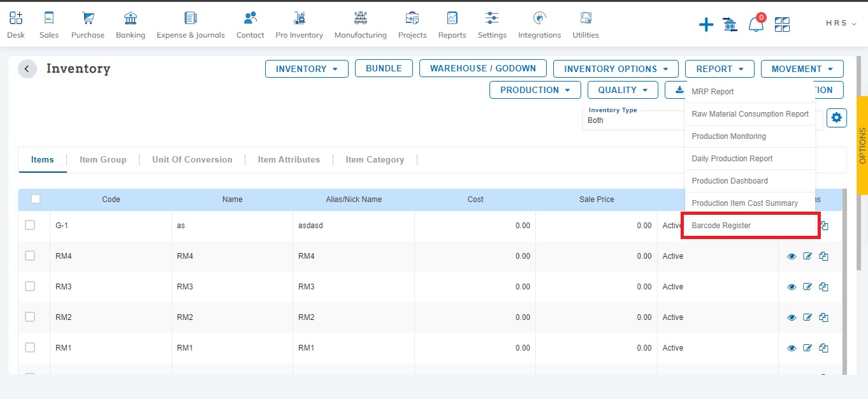Screen dimensions: 868x399
Task: Edit item RM1 with pencil icon
Action: click(x=807, y=348)
